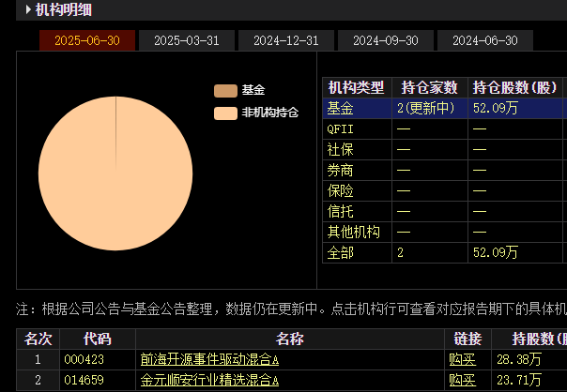Collapse the 机构明细 section triangle
The image size is (567, 392).
click(28, 11)
